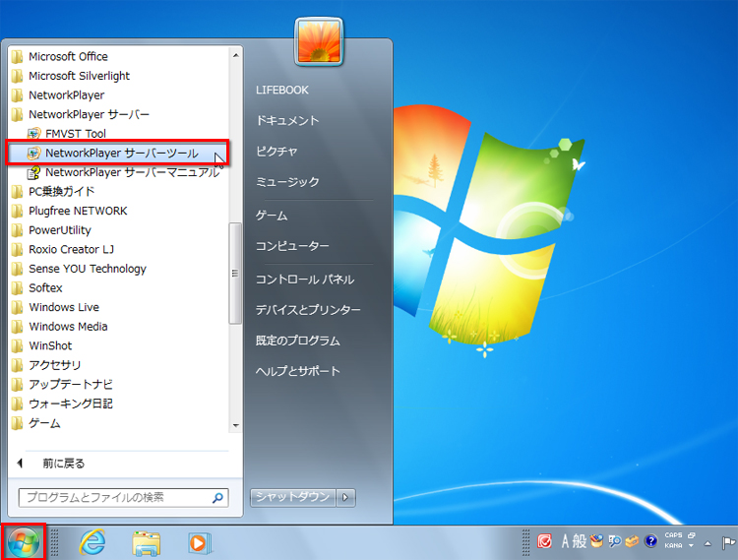Expand the ゲーム folder in program list
Viewport: 738px width, 560px height.
tap(119, 423)
